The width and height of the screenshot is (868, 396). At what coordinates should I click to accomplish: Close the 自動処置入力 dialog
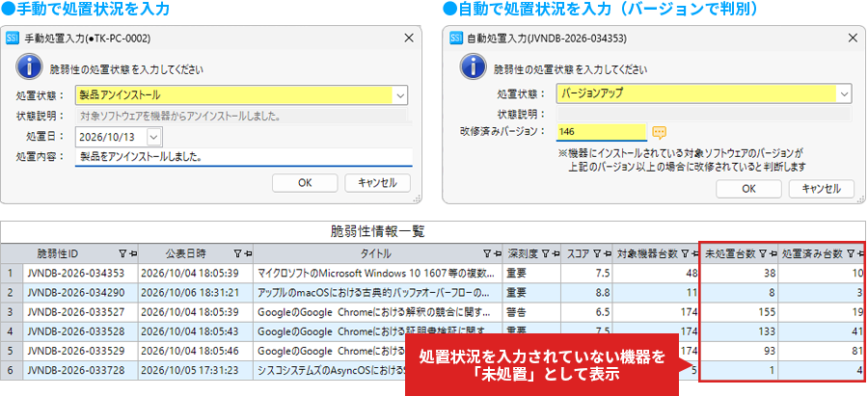point(853,39)
